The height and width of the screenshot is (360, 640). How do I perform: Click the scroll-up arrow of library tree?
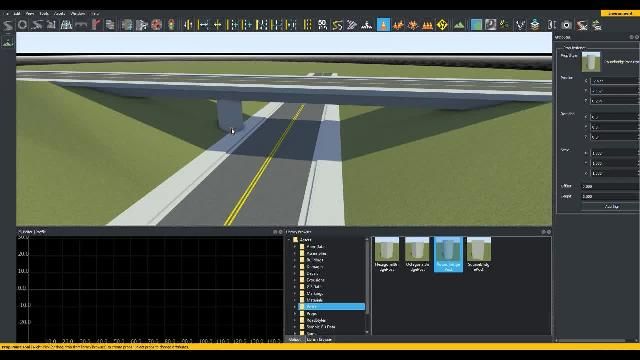click(367, 239)
